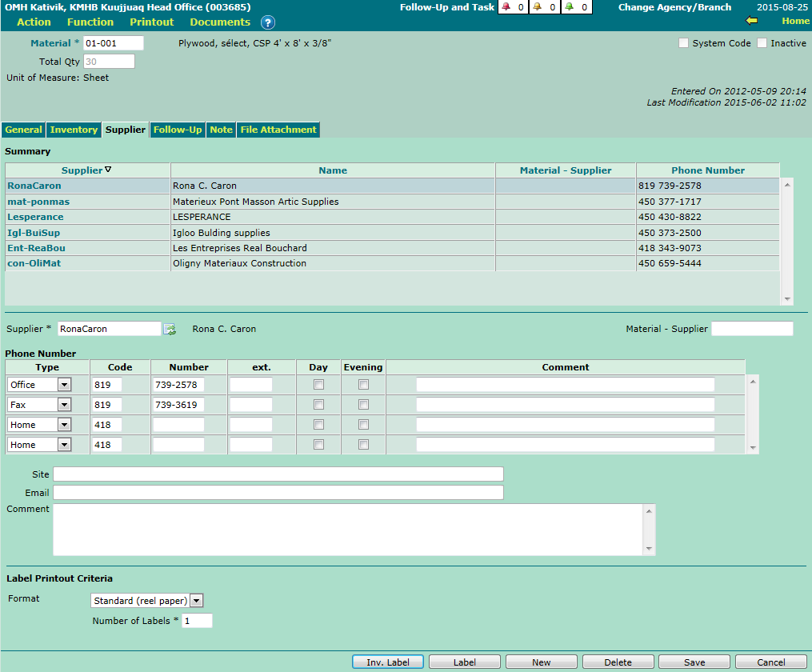Select the Igl-BuiSup supplier link
The width and height of the screenshot is (812, 672).
34,233
